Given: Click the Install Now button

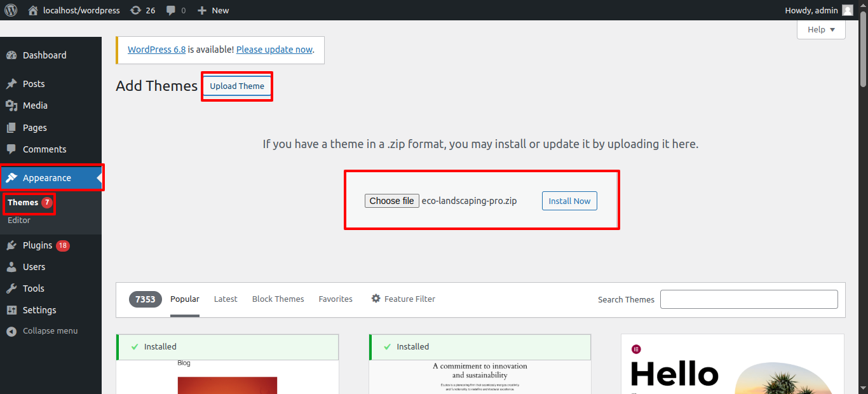Looking at the screenshot, I should click(569, 201).
